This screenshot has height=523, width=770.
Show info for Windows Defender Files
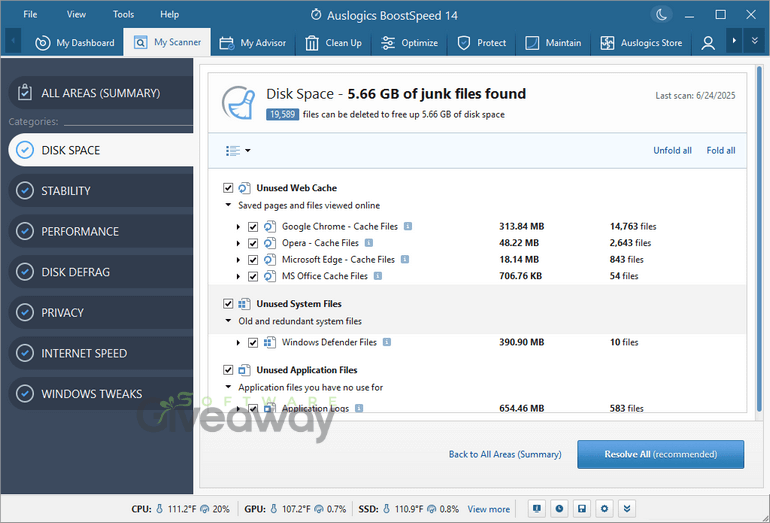[387, 342]
